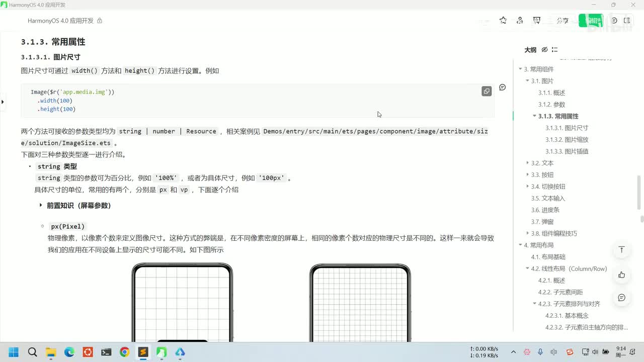Star this document as favorite
644x362 pixels.
tap(503, 21)
